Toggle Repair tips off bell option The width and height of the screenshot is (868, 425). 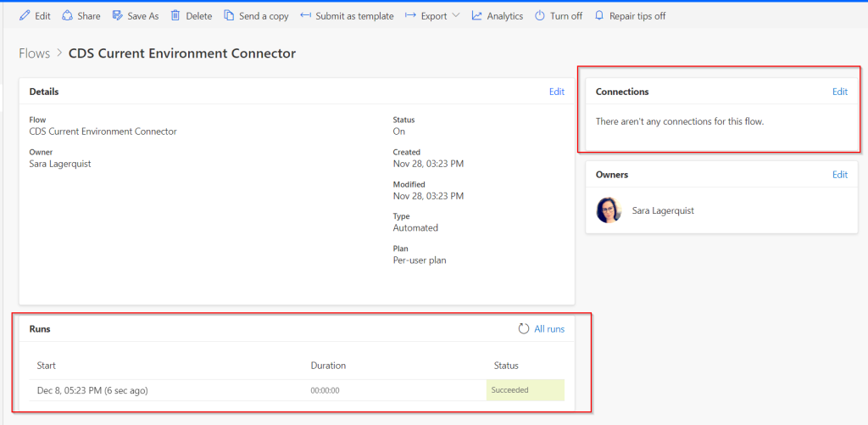(600, 16)
